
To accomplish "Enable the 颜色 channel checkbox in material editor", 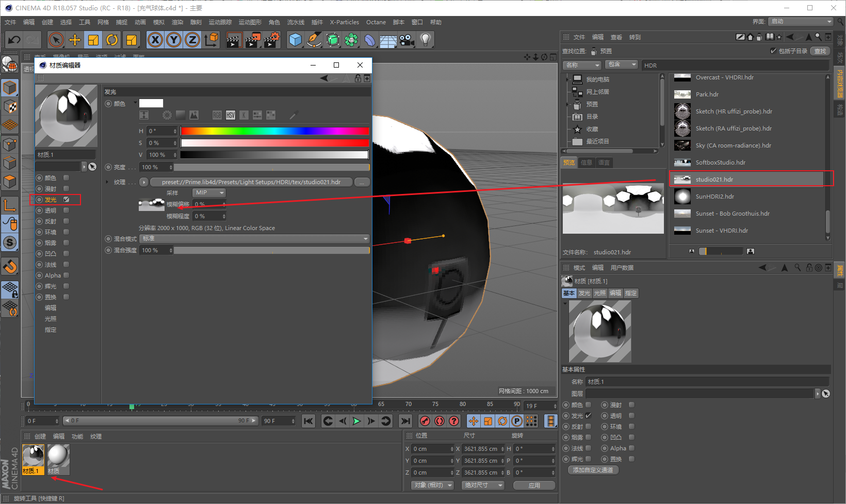I will click(66, 177).
